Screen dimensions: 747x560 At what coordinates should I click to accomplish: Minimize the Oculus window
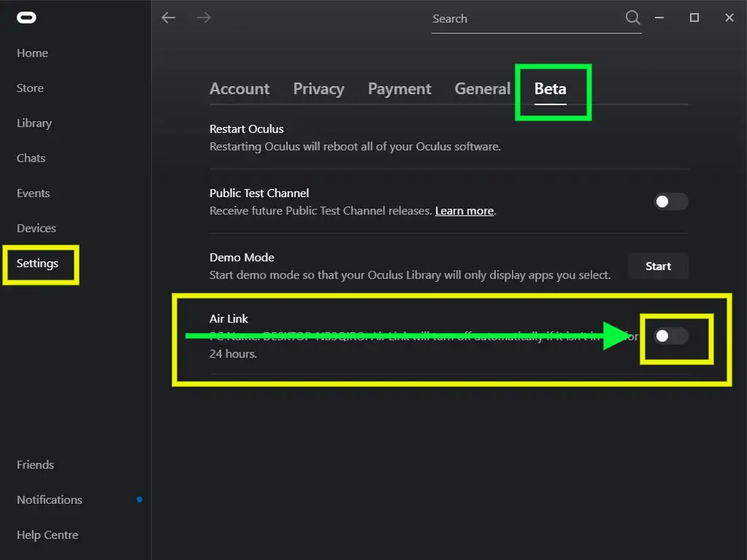(659, 18)
